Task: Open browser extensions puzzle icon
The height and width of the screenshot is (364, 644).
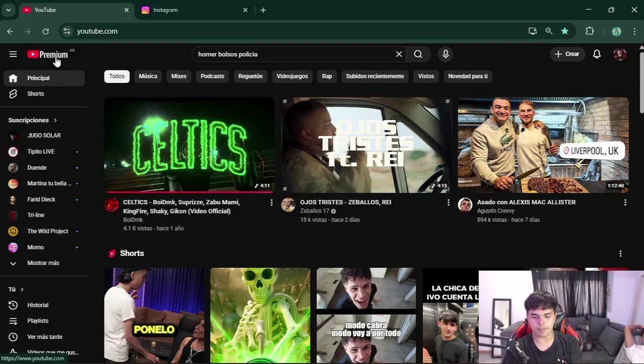Action: pyautogui.click(x=589, y=31)
